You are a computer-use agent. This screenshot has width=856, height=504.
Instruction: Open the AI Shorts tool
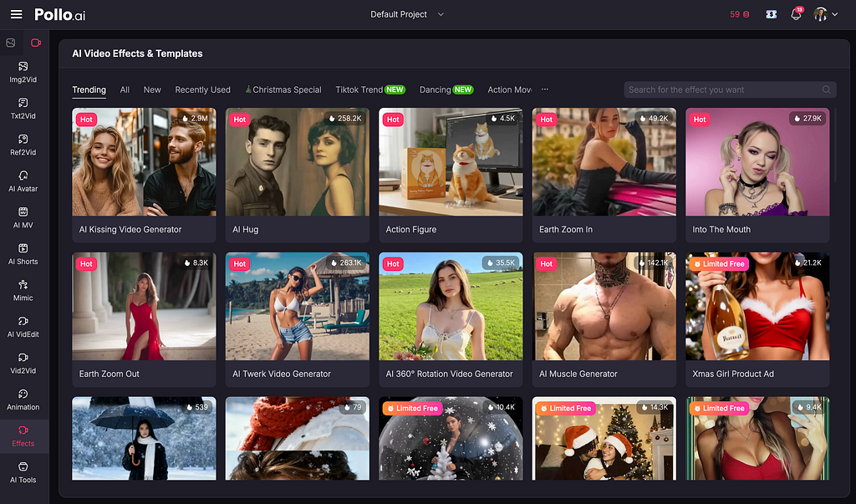[23, 254]
